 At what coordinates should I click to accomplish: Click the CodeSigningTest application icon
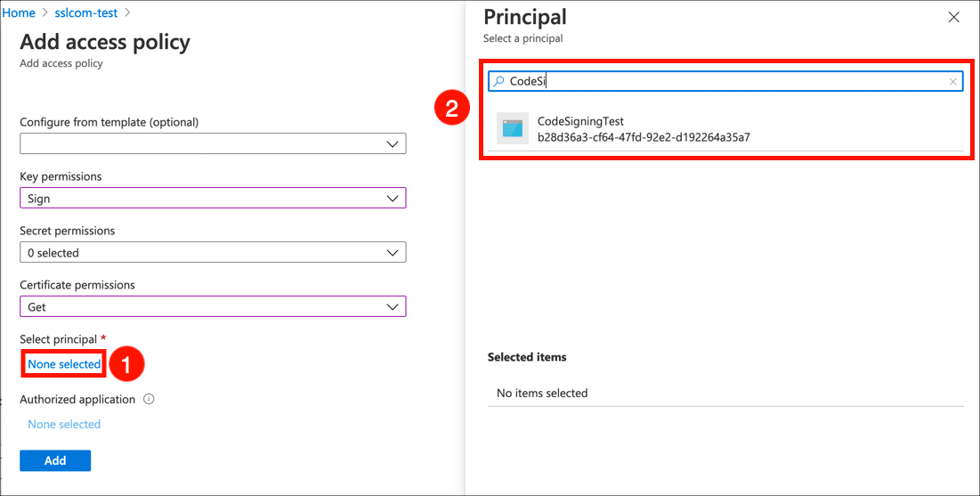pos(512,129)
